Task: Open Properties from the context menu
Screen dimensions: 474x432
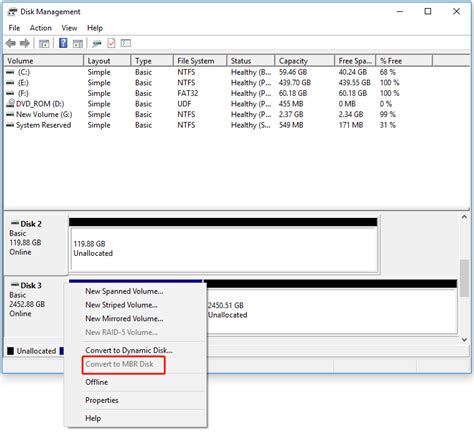Action: [102, 400]
